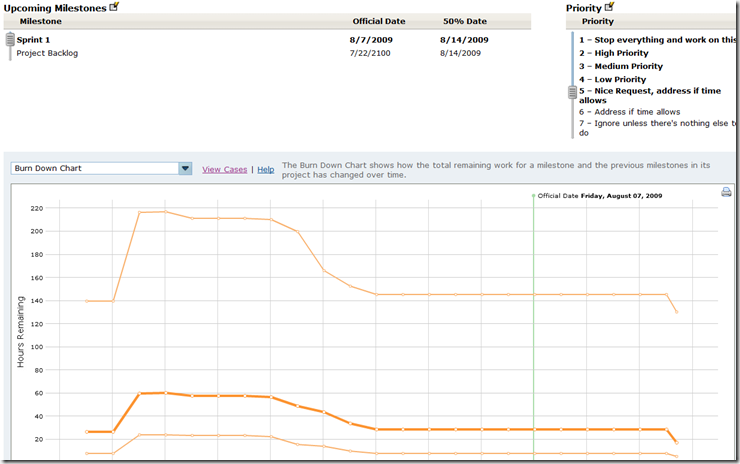
Task: Edit the Upcoming Milestones list icon
Action: click(x=114, y=7)
